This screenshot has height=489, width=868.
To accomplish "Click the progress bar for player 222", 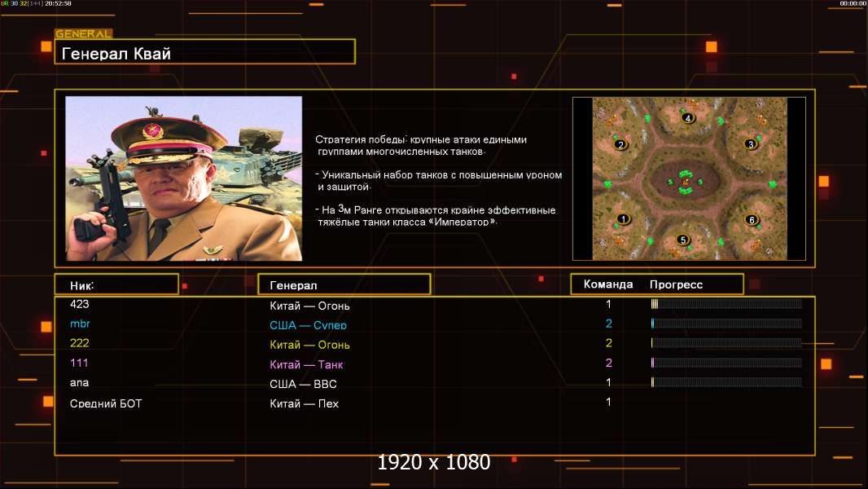I will 726,343.
